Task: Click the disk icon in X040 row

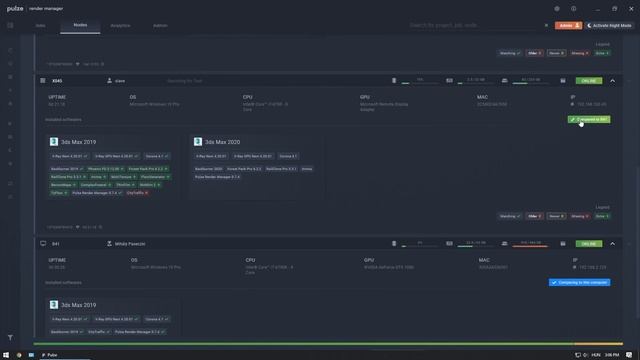Action: point(504,81)
